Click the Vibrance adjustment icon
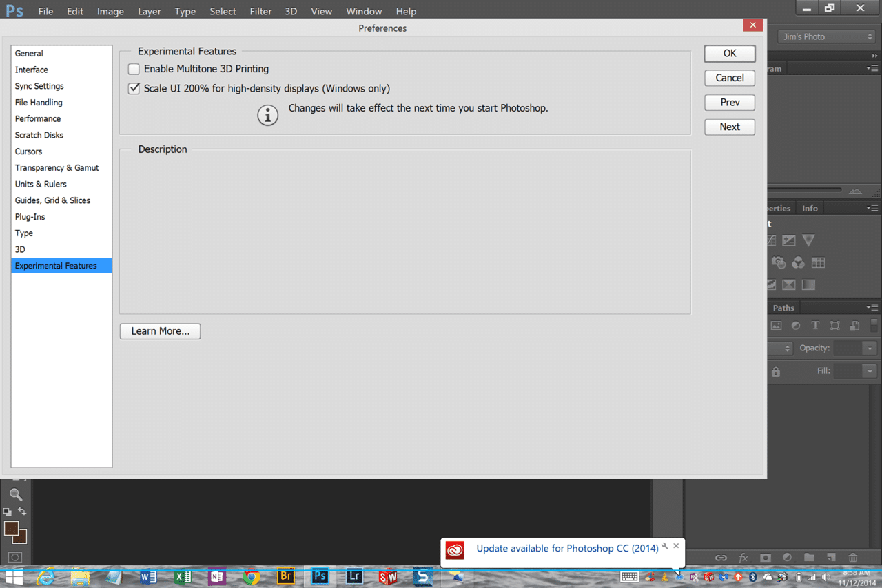The image size is (882, 588). [x=808, y=240]
